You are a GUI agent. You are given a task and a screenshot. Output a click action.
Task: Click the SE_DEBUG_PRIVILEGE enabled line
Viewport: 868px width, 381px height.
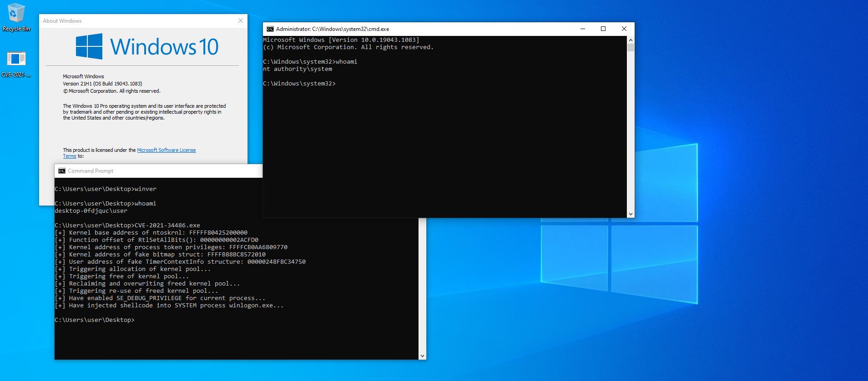(160, 298)
